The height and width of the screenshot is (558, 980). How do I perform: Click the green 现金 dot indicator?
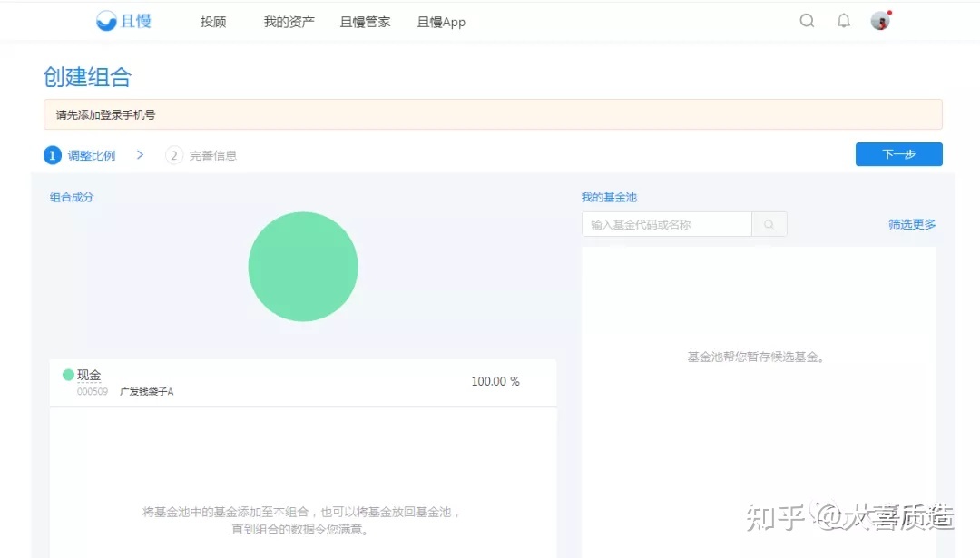(68, 375)
